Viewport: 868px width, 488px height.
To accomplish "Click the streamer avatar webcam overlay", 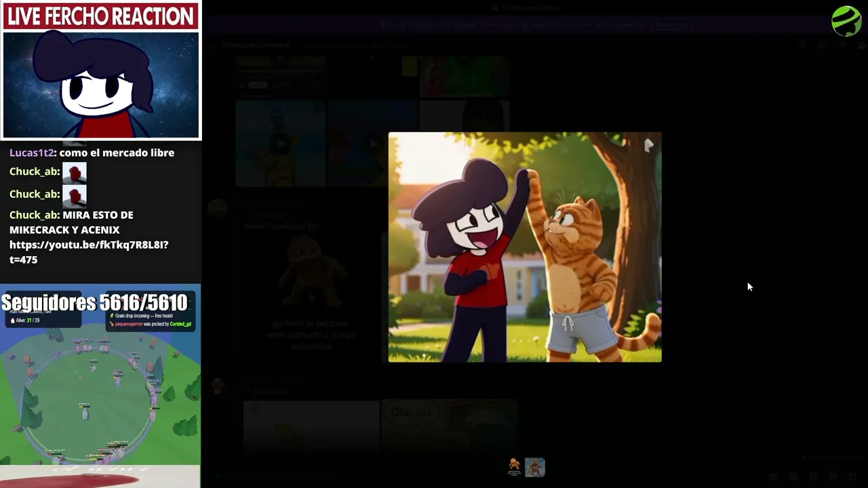I will click(x=101, y=85).
